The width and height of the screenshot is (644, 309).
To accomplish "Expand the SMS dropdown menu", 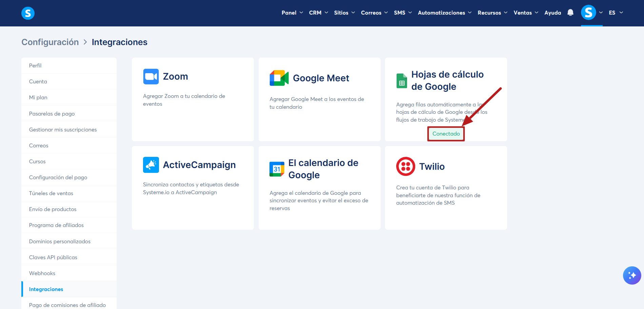I will coord(403,13).
